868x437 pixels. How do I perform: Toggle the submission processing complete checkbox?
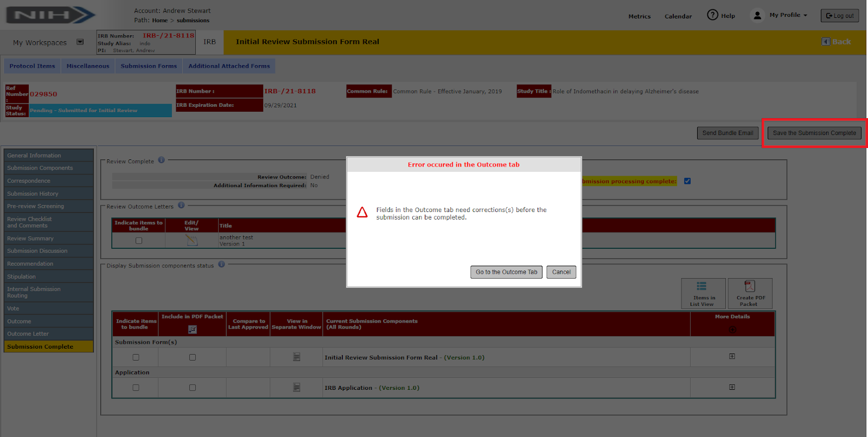687,181
